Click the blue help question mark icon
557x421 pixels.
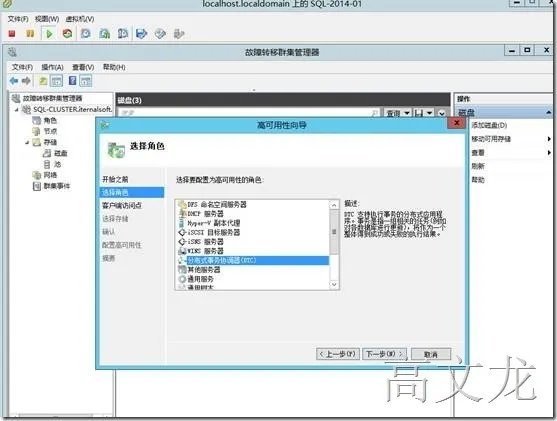[x=72, y=81]
